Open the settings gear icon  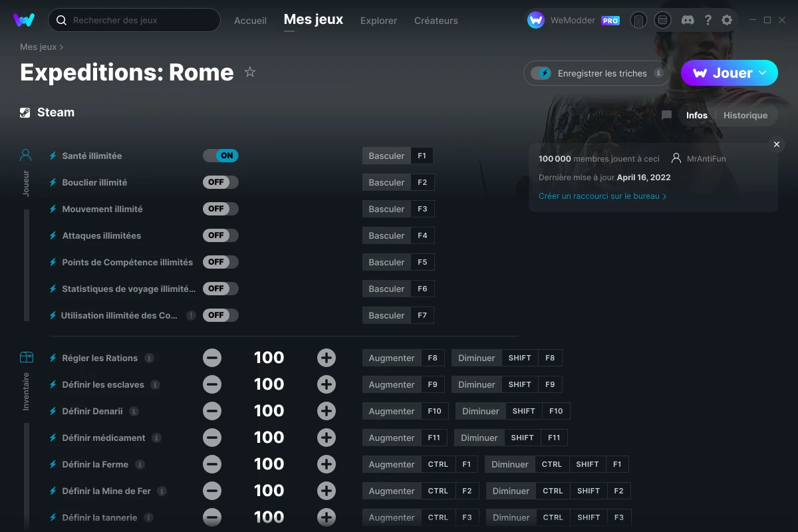click(727, 20)
